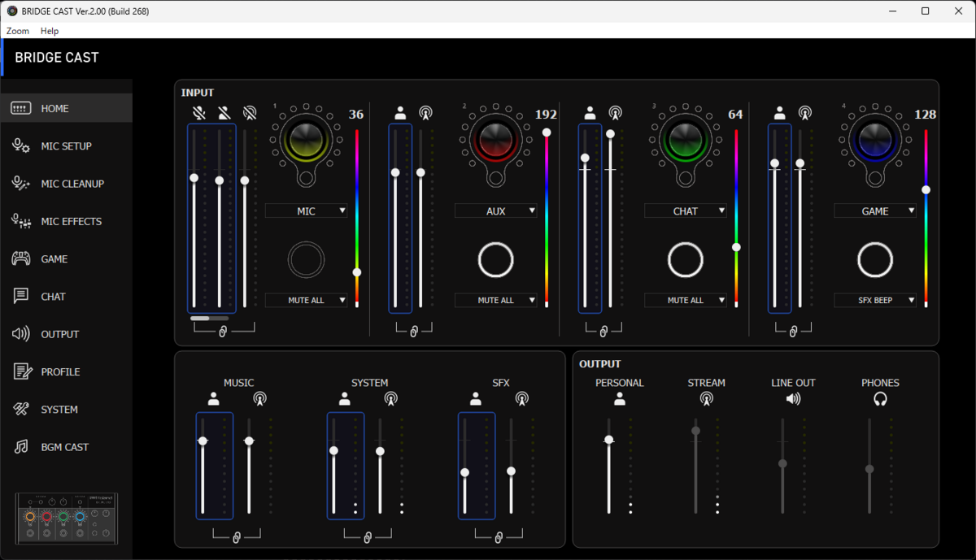Open the Help menu
Viewport: 976px width, 560px height.
[50, 31]
